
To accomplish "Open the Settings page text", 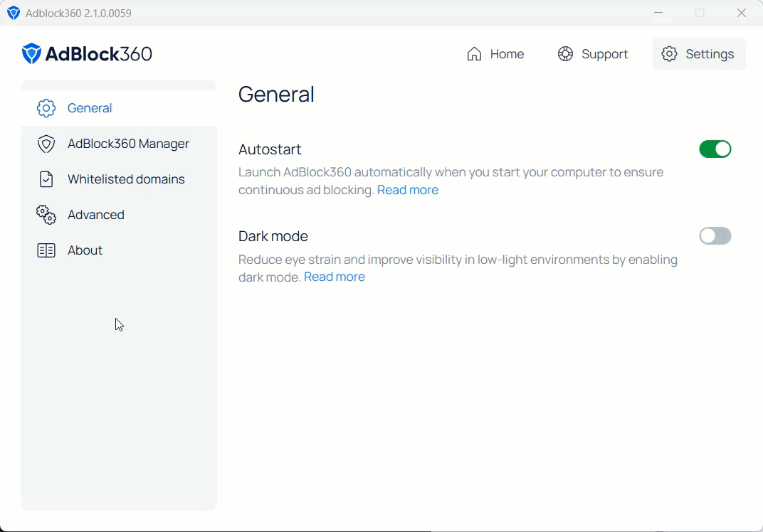I will coord(710,54).
